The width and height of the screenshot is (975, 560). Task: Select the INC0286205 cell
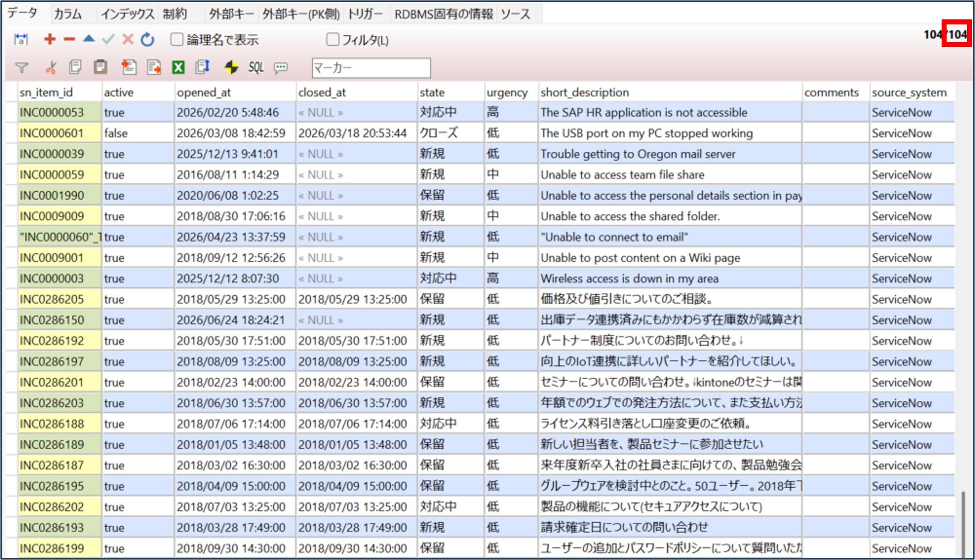[x=59, y=299]
